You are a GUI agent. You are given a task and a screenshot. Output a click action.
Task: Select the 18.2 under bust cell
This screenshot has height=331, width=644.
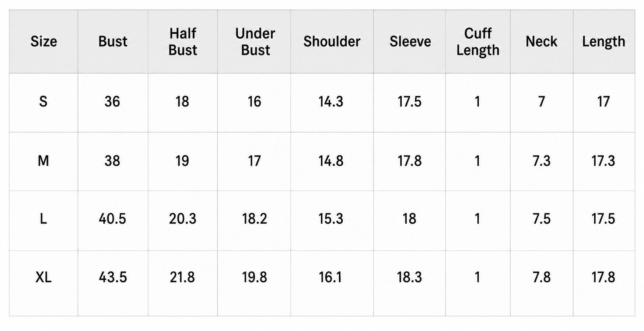[x=254, y=219]
